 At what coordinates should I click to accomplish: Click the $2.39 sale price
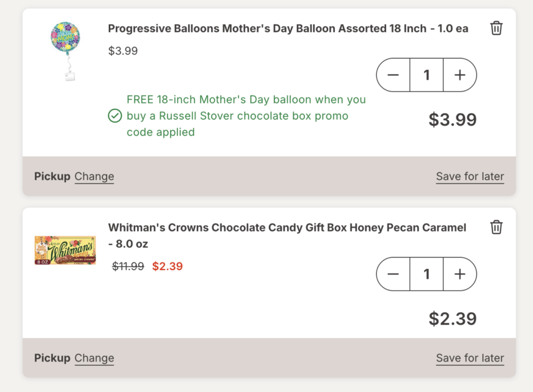(167, 266)
